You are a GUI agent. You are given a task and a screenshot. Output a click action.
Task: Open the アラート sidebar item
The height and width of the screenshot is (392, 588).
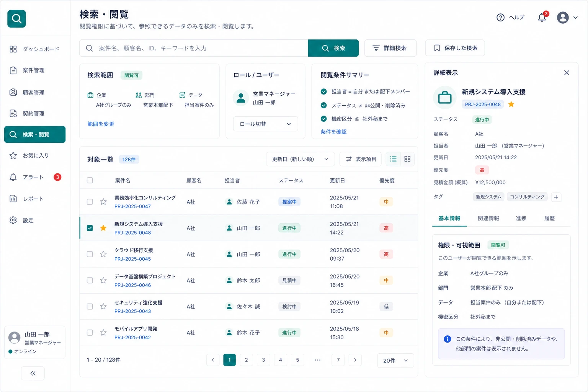pos(35,177)
